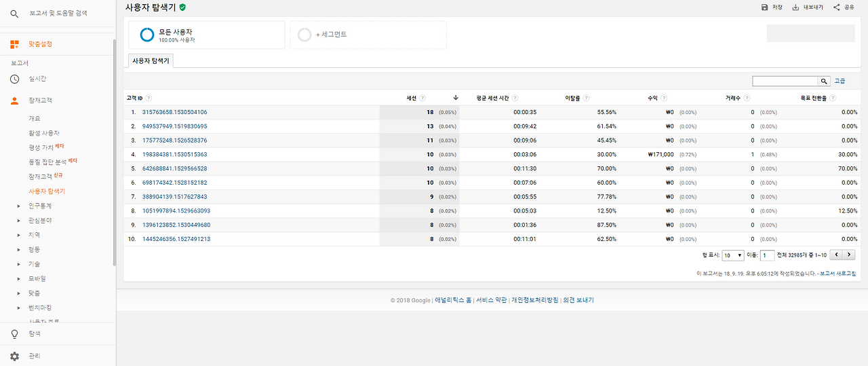Open 개인정보처리방침 footer link
868x366 pixels.
(535, 300)
